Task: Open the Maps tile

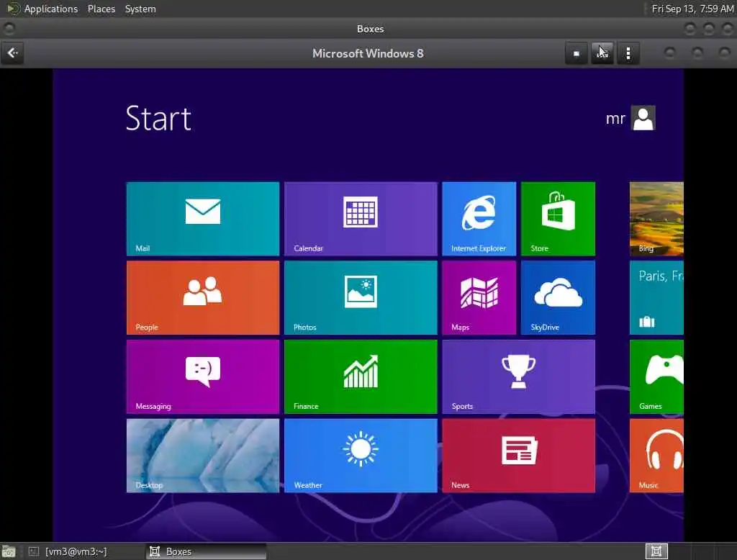Action: pyautogui.click(x=479, y=297)
